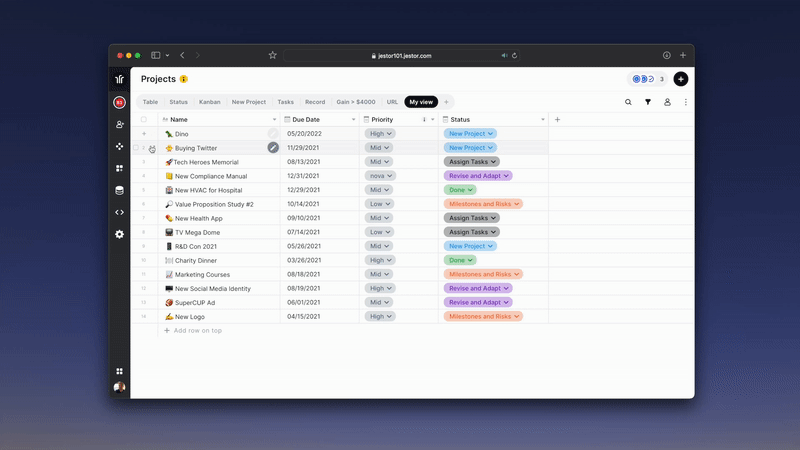Click the Jestor logo in sidebar

(x=119, y=79)
